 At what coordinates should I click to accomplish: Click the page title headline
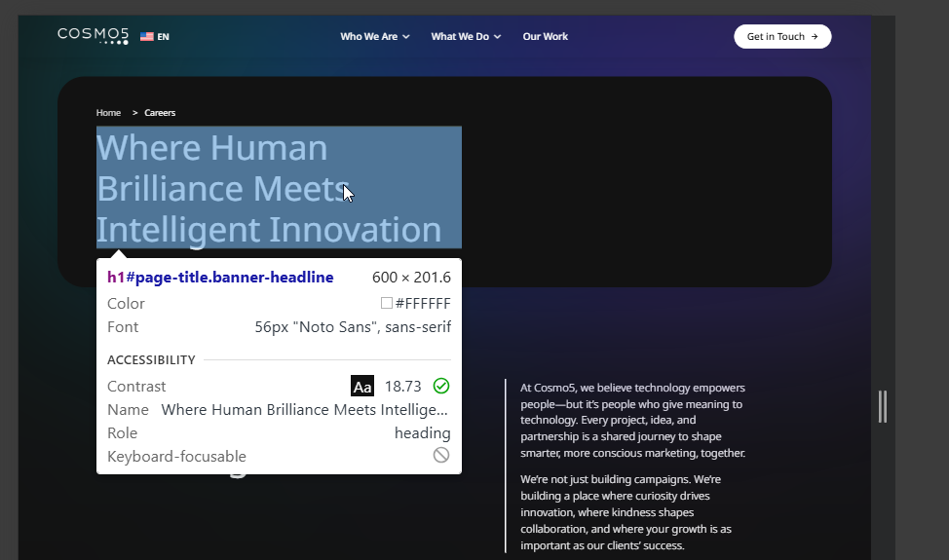[279, 187]
